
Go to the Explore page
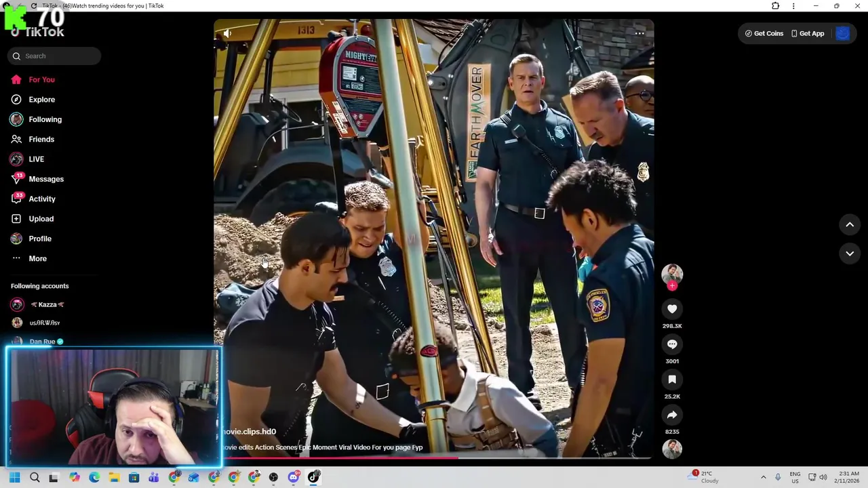[33, 100]
